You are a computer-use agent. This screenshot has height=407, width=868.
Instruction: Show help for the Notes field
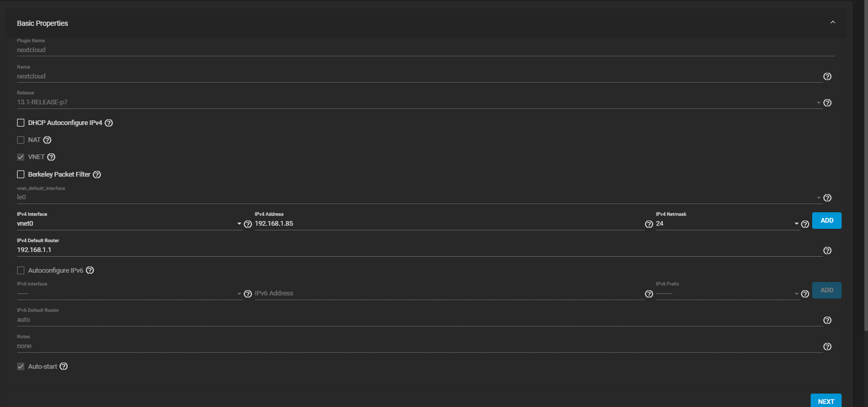tap(827, 347)
